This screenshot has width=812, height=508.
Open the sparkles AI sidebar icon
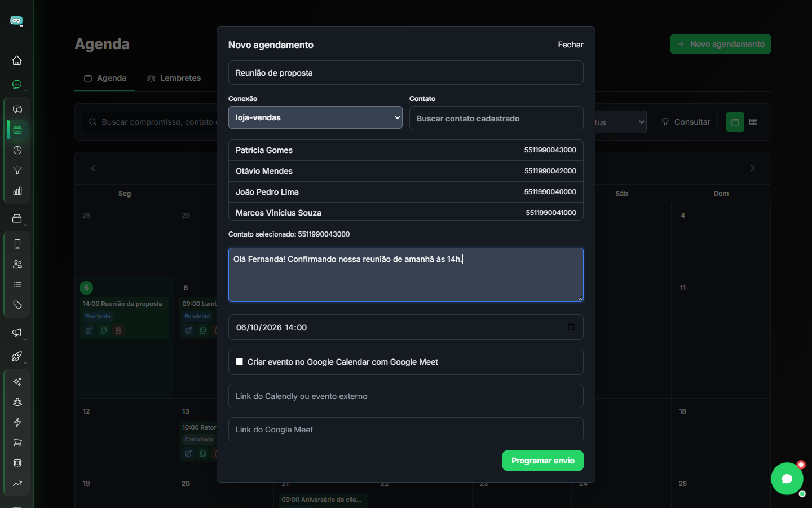point(17,382)
